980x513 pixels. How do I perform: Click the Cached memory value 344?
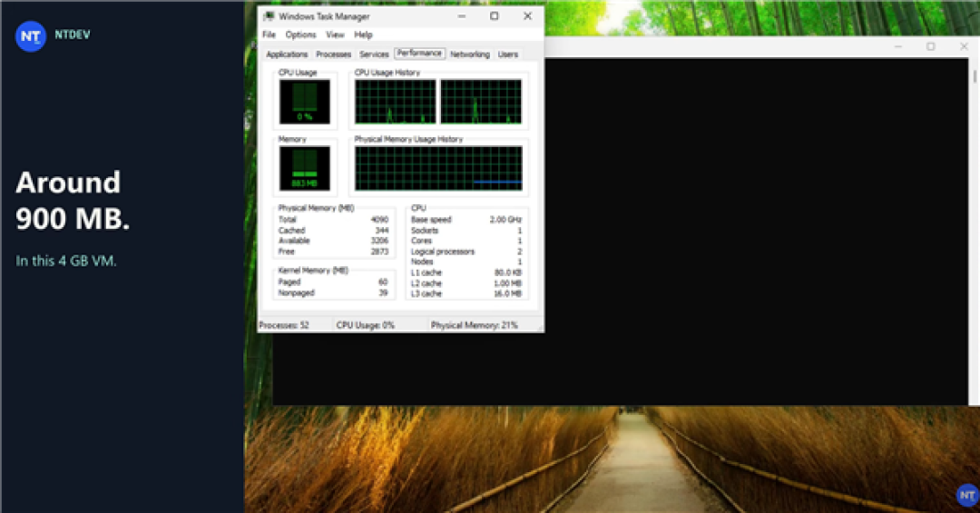coord(382,231)
